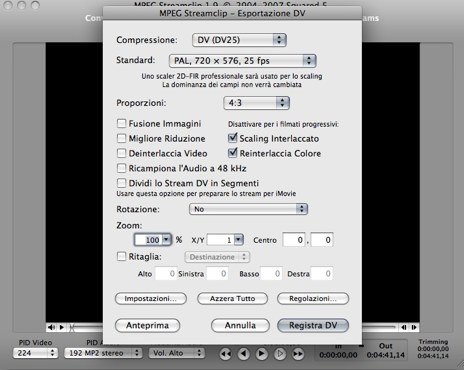464x370 pixels.
Task: Click the speaker volume icon under the video
Action: tap(51, 327)
